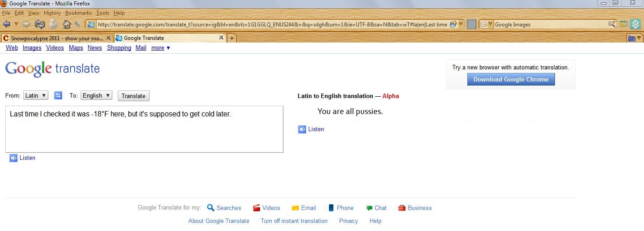Open the To language English dropdown
The height and width of the screenshot is (231, 644).
96,95
